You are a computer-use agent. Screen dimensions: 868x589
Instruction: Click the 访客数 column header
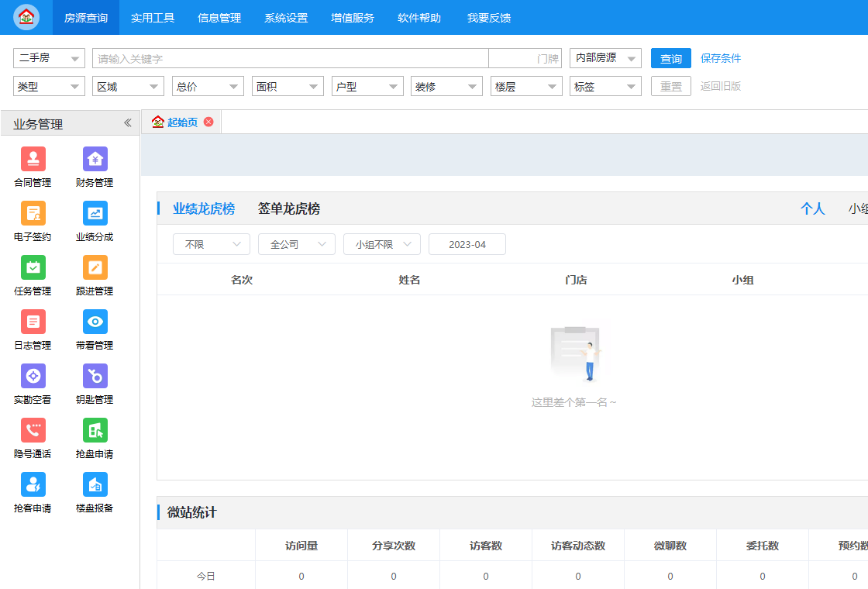486,546
